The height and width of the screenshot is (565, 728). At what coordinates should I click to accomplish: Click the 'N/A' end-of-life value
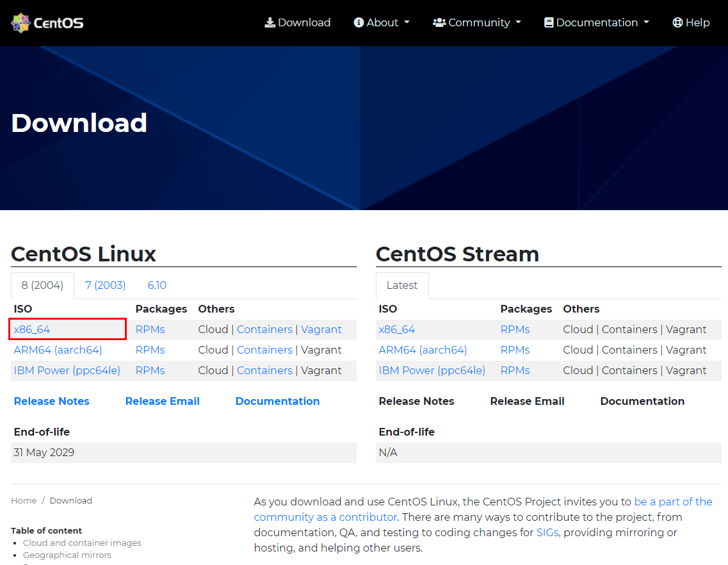pos(388,452)
